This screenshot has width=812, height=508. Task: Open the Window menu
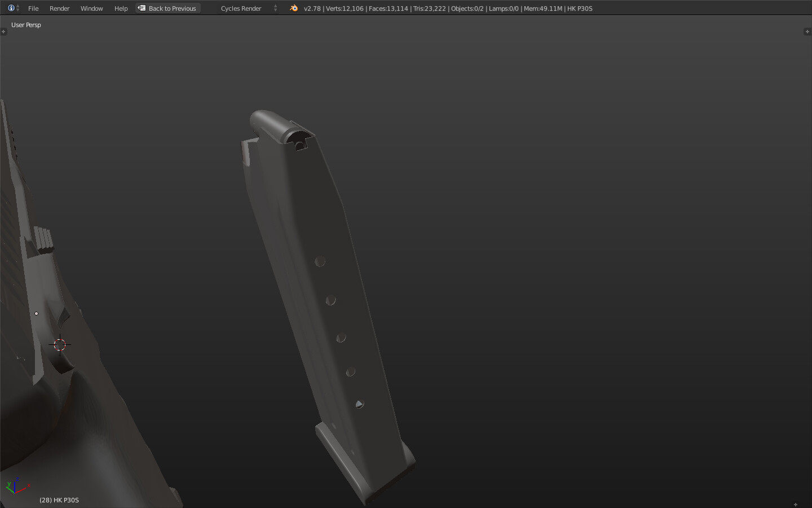(x=91, y=8)
